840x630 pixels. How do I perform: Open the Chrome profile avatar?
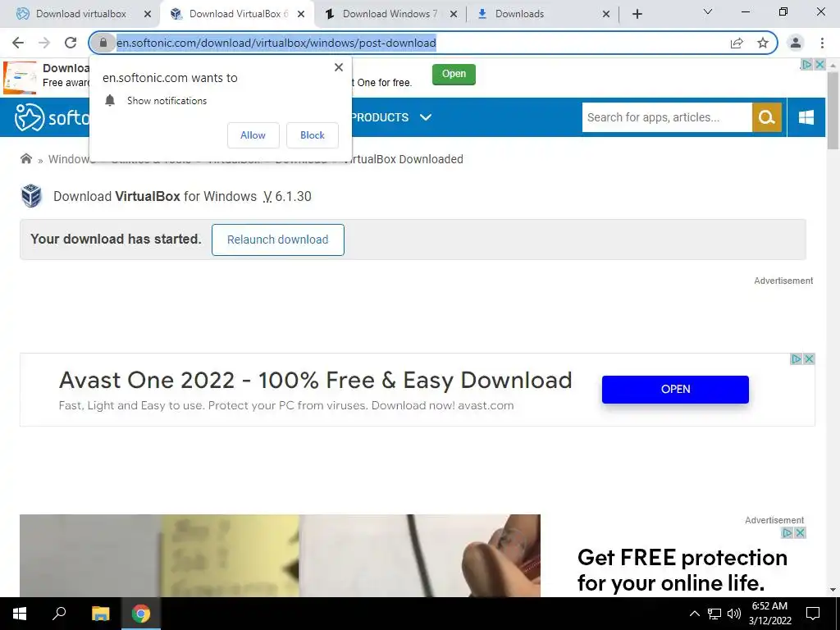[x=796, y=43]
